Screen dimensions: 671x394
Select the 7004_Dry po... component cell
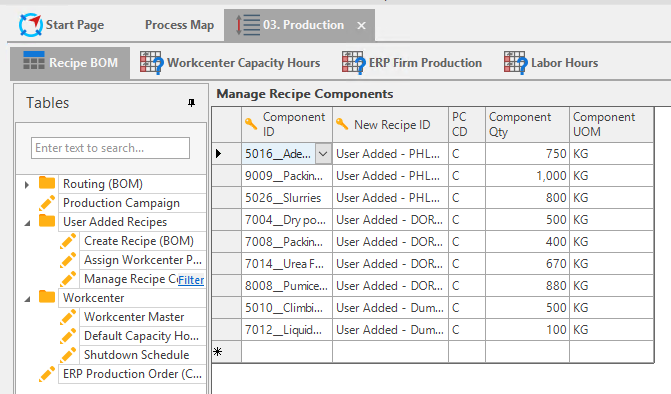pyautogui.click(x=287, y=220)
